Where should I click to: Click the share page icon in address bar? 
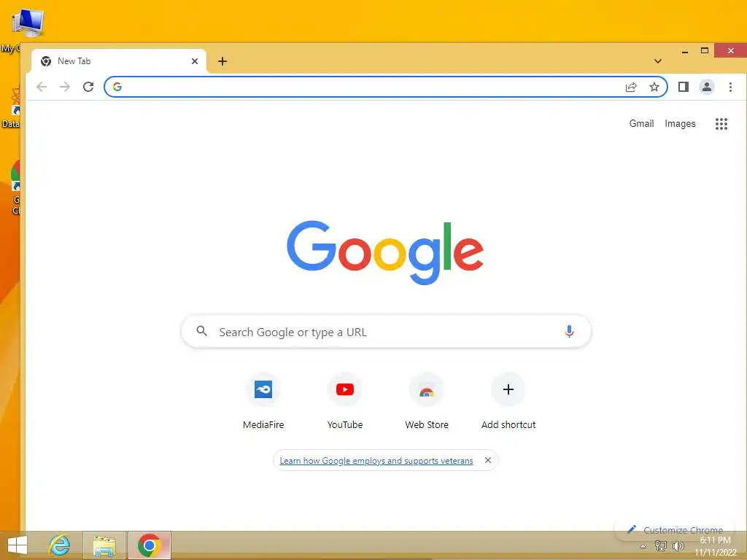point(631,87)
